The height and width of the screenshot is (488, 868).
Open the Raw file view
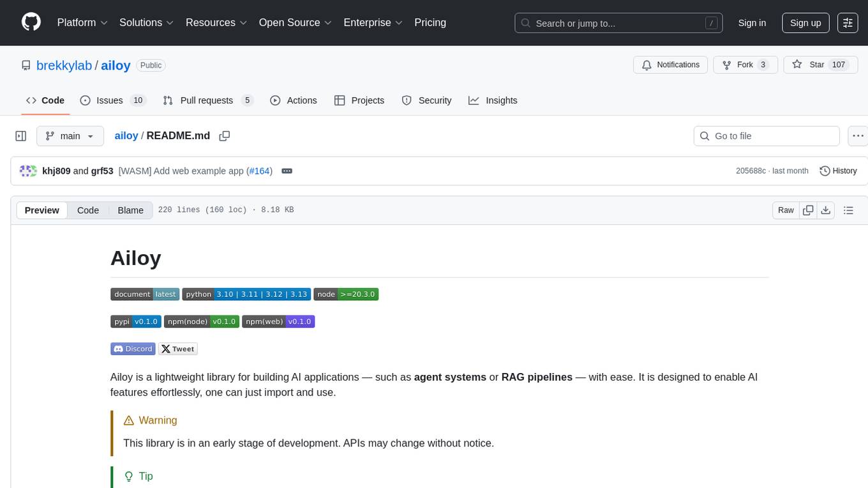pyautogui.click(x=786, y=210)
